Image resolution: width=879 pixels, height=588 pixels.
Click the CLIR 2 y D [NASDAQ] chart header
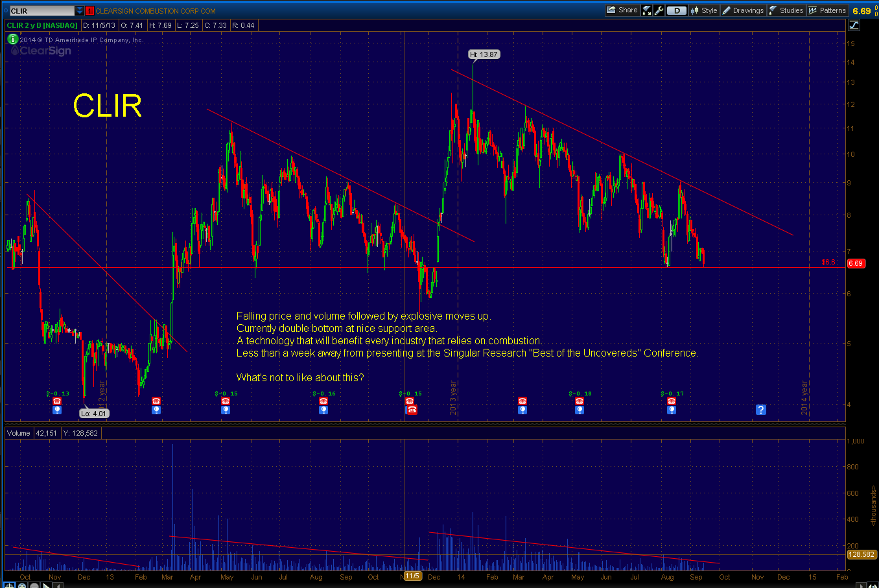pos(42,25)
